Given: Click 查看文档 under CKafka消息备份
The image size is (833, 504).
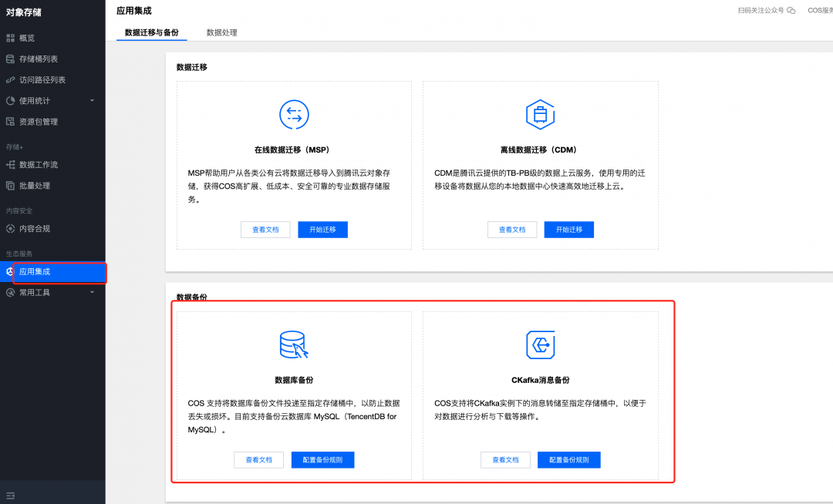Looking at the screenshot, I should (505, 460).
